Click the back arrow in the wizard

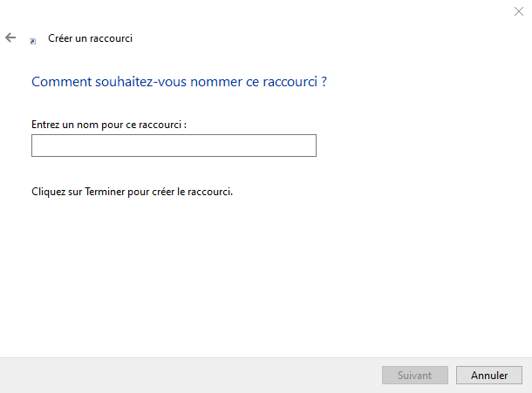(10, 37)
